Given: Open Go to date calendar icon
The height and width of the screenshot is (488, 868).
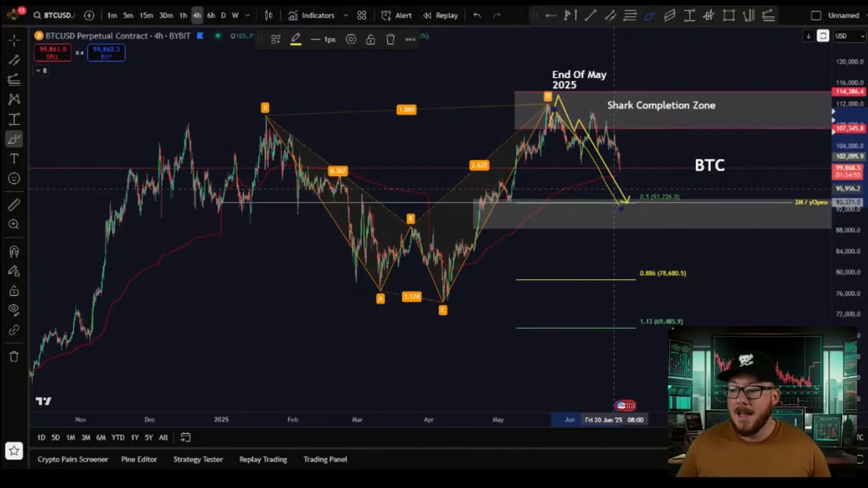Looking at the screenshot, I should click(185, 437).
